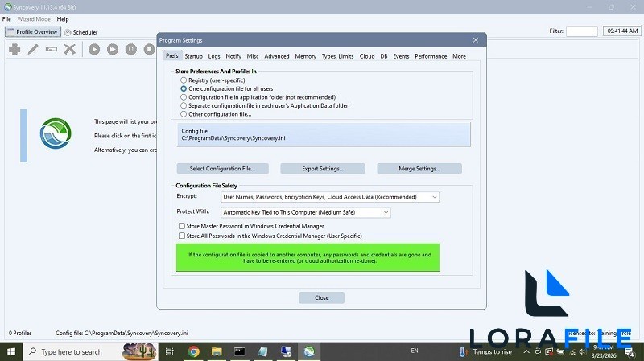The width and height of the screenshot is (644, 361).
Task: Click the EN language indicator
Action: pyautogui.click(x=415, y=351)
